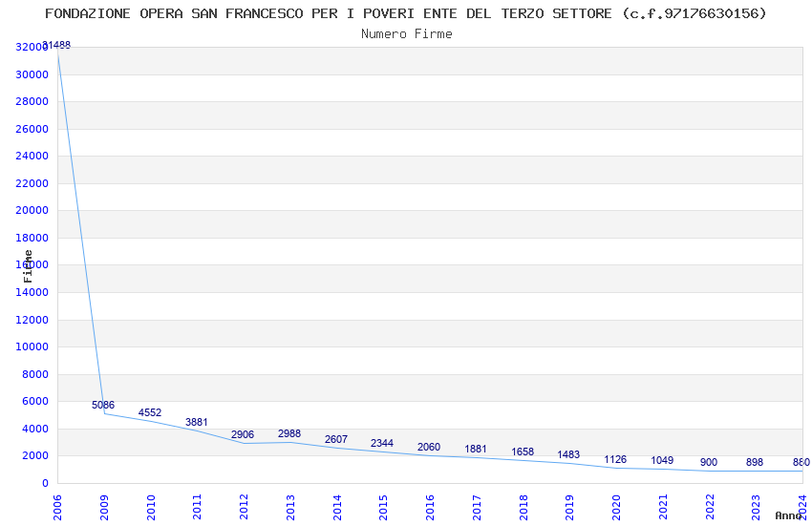Click the data label 2060

click(x=429, y=447)
